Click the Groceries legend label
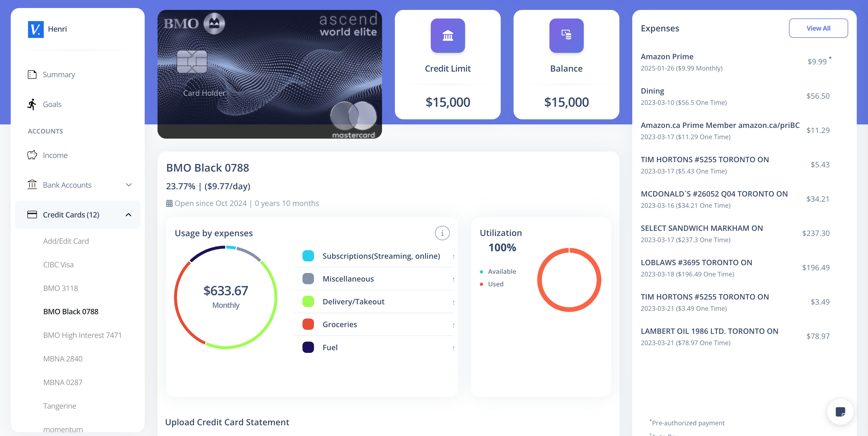This screenshot has height=436, width=868. 340,324
